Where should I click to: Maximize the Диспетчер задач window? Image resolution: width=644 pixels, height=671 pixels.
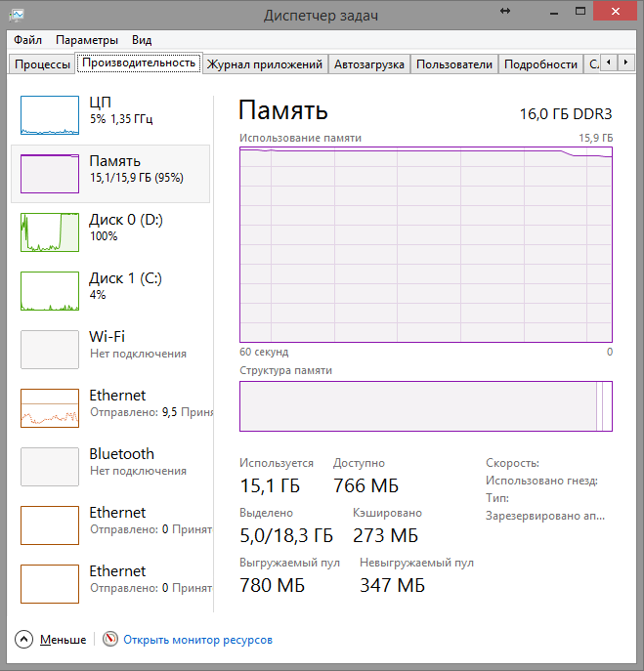580,11
